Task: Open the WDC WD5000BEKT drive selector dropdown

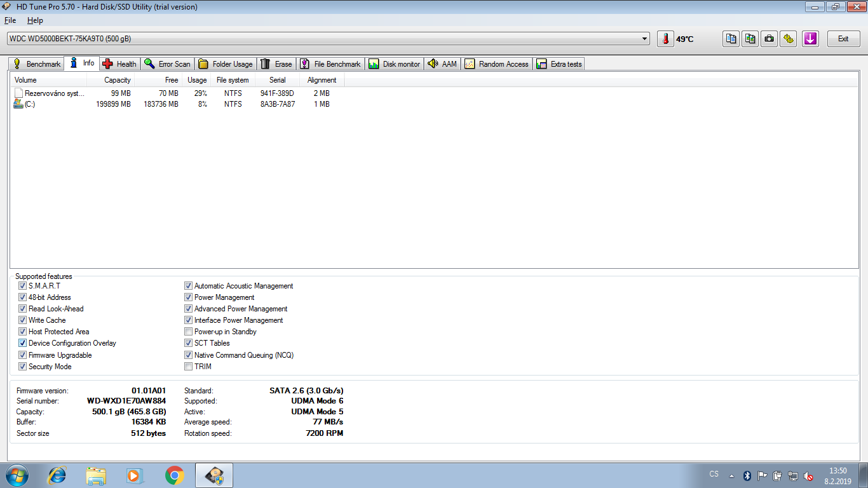Action: click(328, 39)
